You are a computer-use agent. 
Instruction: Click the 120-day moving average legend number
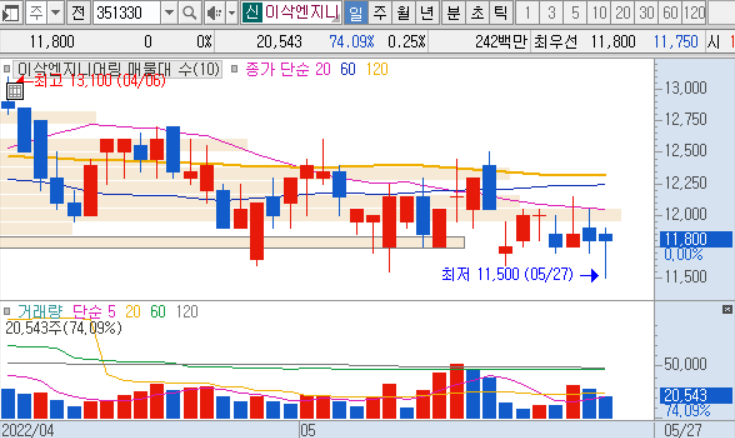[377, 69]
